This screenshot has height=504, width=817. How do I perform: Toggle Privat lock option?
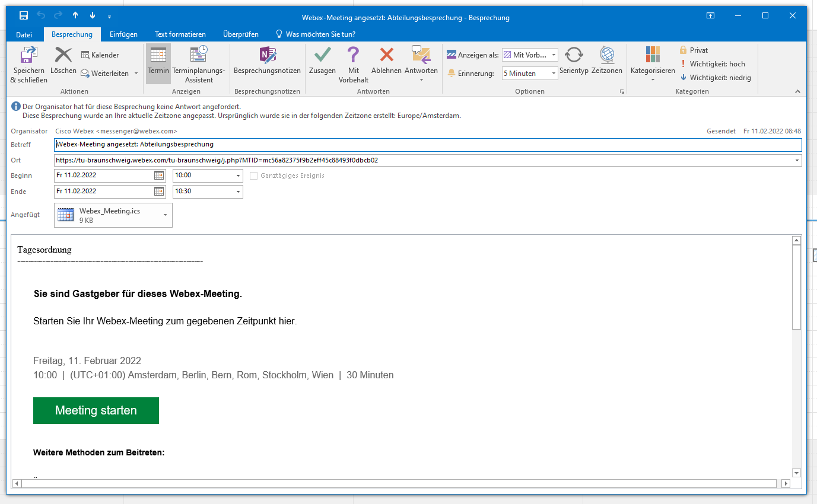tap(694, 50)
